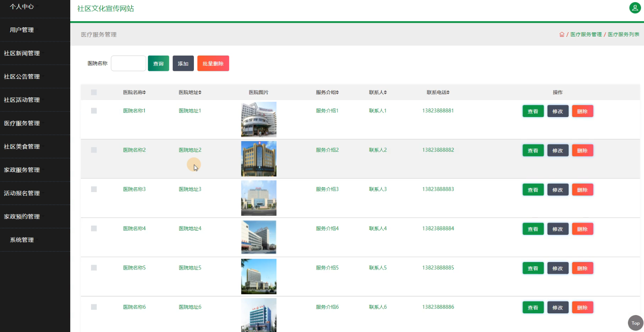Open hospital image in 医院名称1 row
The height and width of the screenshot is (332, 644).
[x=259, y=120]
